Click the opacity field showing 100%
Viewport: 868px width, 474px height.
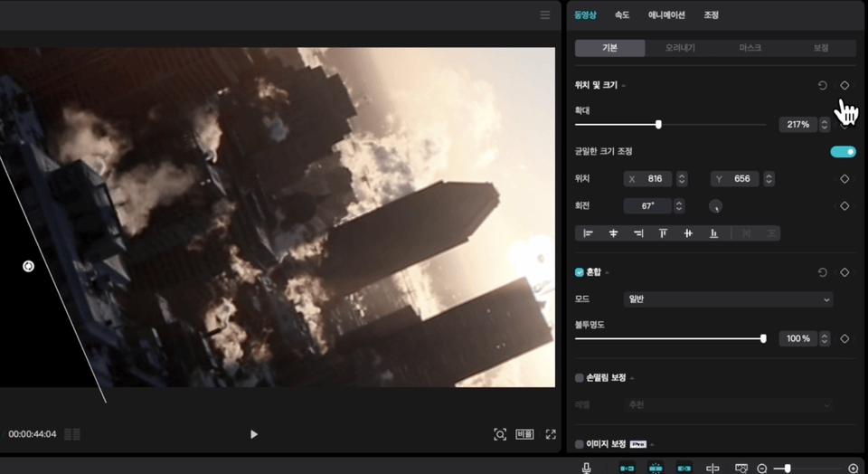[x=798, y=338]
